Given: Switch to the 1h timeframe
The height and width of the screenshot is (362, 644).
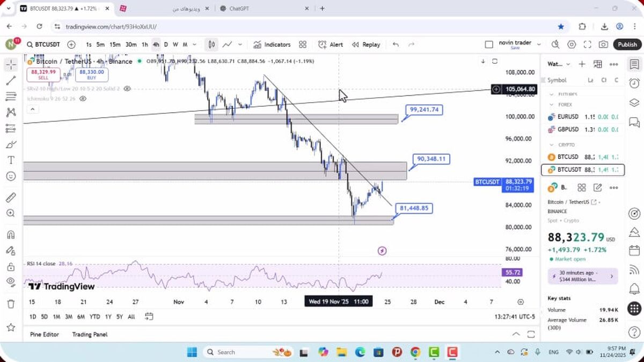Looking at the screenshot, I should click(145, 45).
